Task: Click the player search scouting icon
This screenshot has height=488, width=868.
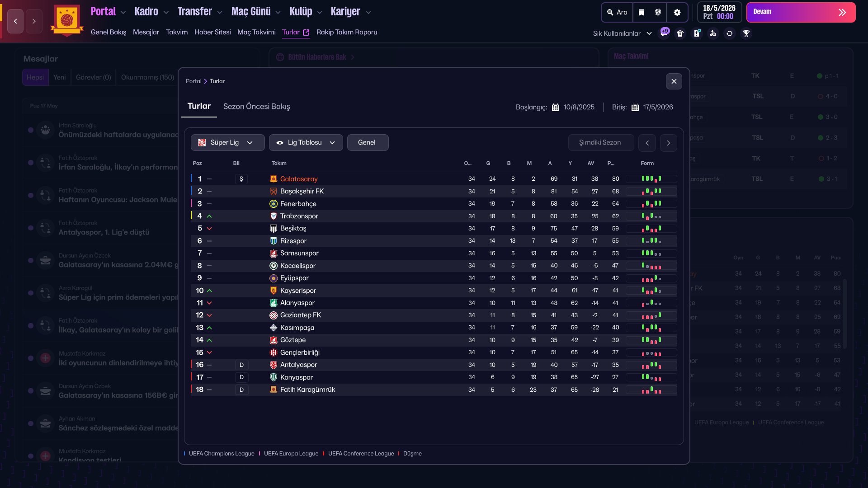Action: (713, 33)
